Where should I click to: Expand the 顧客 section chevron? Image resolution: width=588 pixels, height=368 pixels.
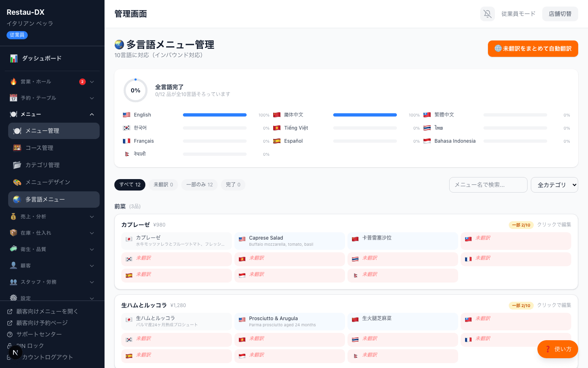[x=92, y=266]
